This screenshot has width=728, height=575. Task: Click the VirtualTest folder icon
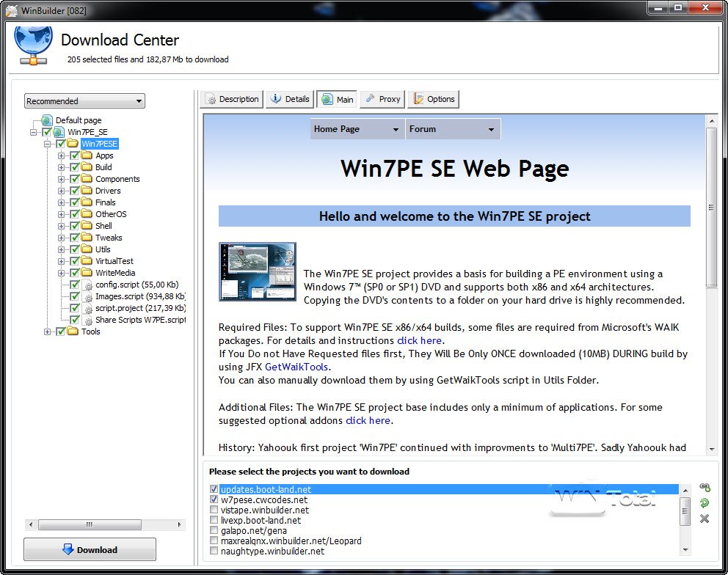[87, 261]
